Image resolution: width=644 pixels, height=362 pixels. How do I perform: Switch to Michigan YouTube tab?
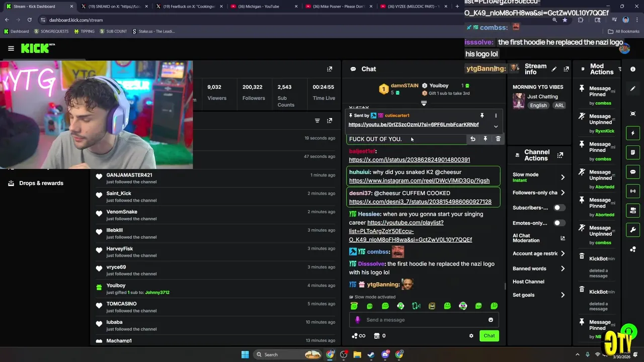[x=265, y=7]
